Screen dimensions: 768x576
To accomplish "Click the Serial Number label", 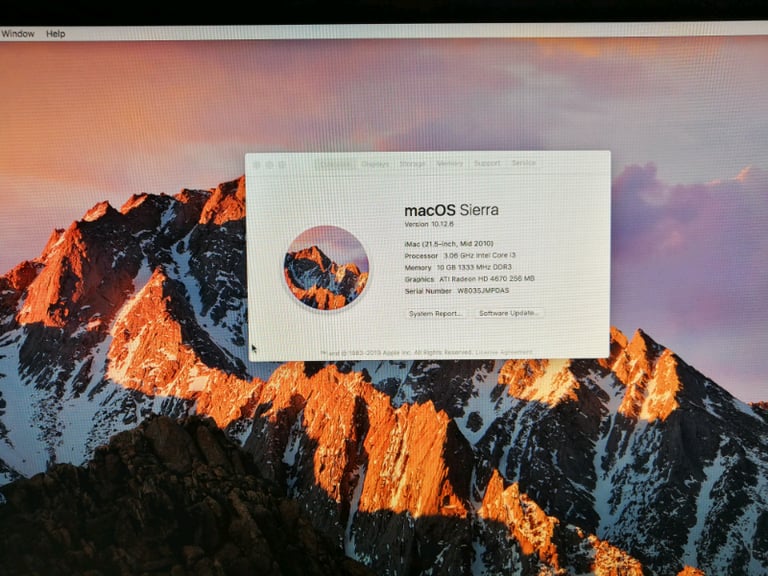I will point(428,291).
